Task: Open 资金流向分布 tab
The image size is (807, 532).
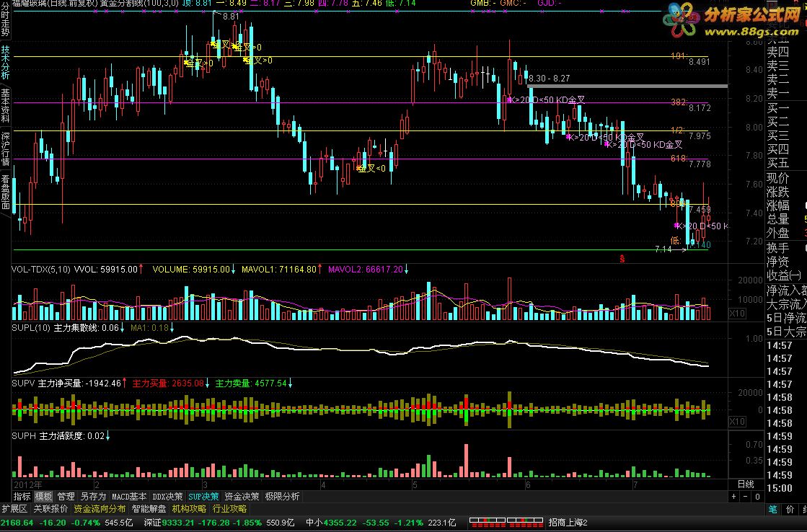Action: coord(100,509)
